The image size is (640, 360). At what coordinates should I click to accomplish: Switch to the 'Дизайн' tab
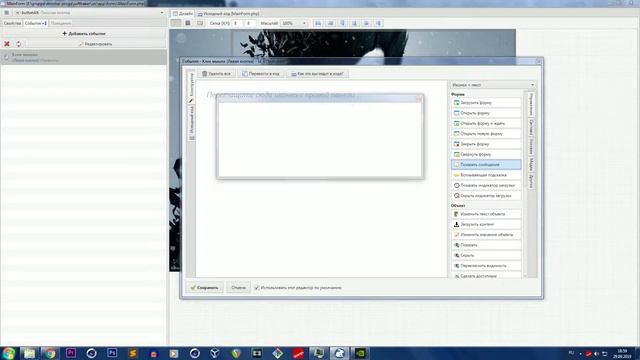(x=182, y=13)
